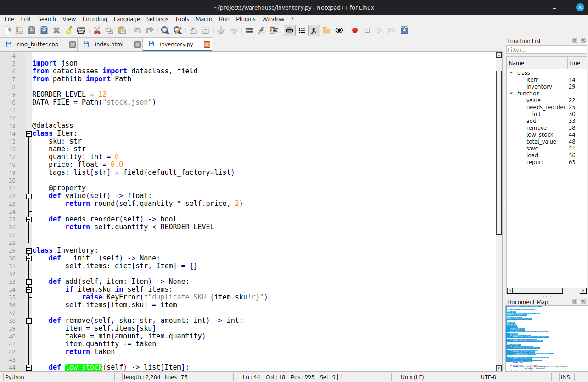
Task: Fold class Inventory at line 29
Action: [x=29, y=250]
